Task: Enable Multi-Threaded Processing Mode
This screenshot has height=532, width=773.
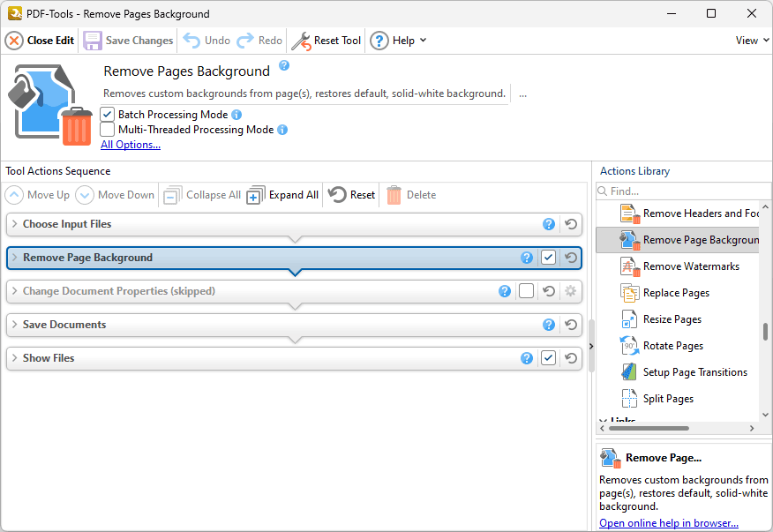Action: tap(108, 130)
